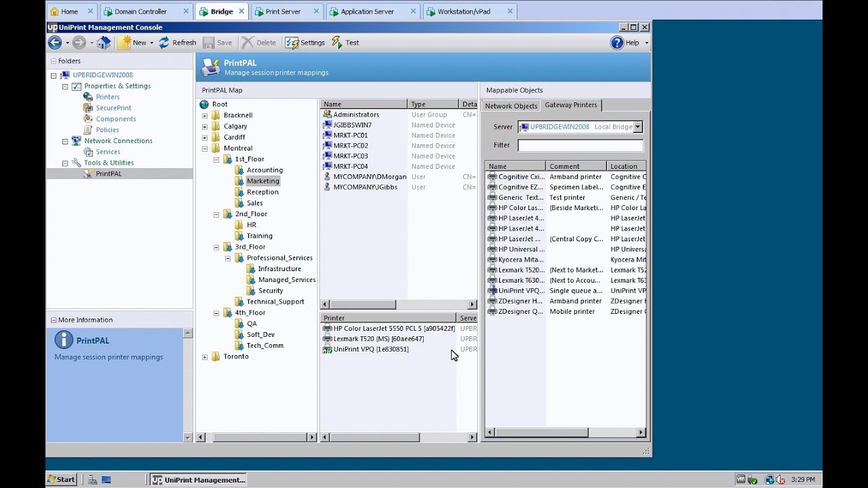Click the Kyocera Mita printer icon

point(492,260)
